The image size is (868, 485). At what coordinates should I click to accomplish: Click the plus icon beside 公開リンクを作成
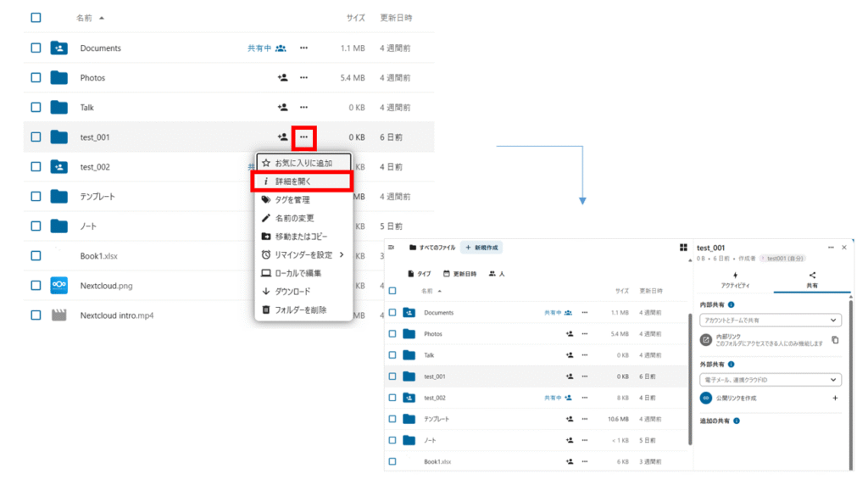coord(835,398)
